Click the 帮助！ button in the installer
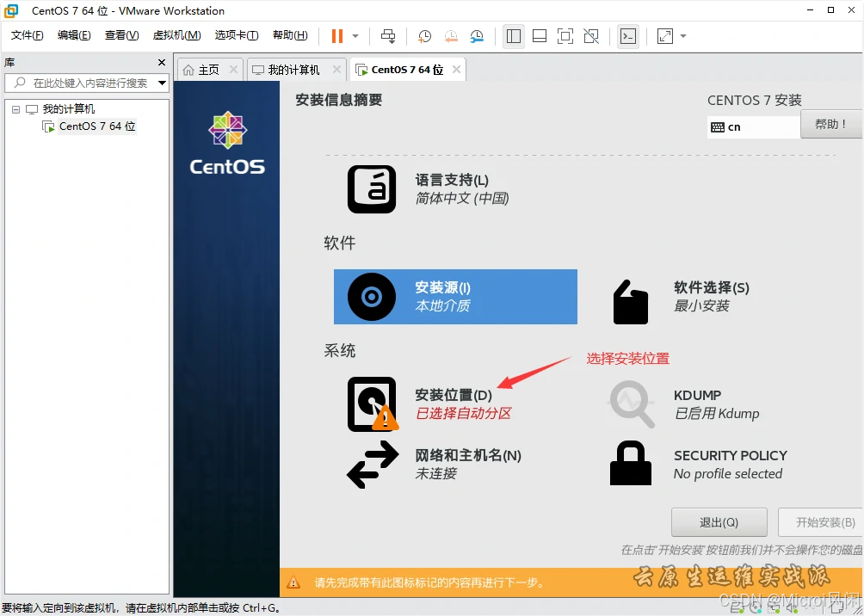 [x=831, y=125]
